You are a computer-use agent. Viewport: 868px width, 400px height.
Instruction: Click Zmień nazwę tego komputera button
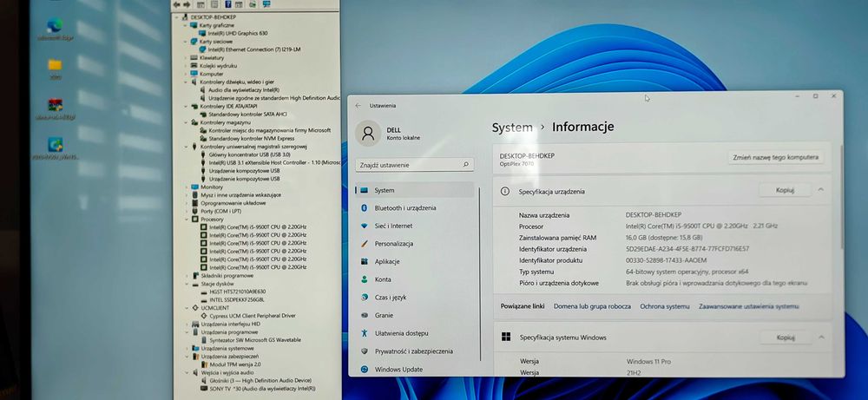coord(775,158)
